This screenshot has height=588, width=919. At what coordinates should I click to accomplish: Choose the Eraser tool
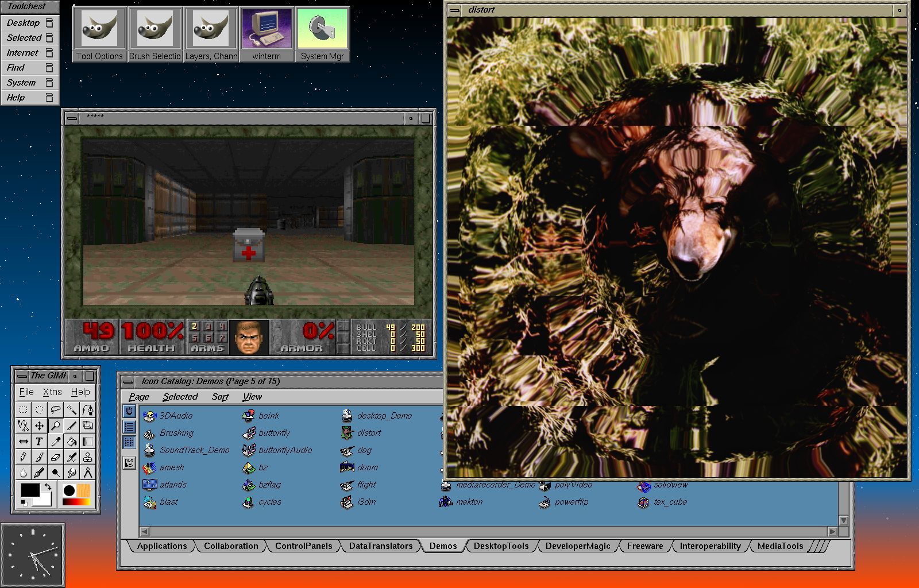[x=55, y=457]
